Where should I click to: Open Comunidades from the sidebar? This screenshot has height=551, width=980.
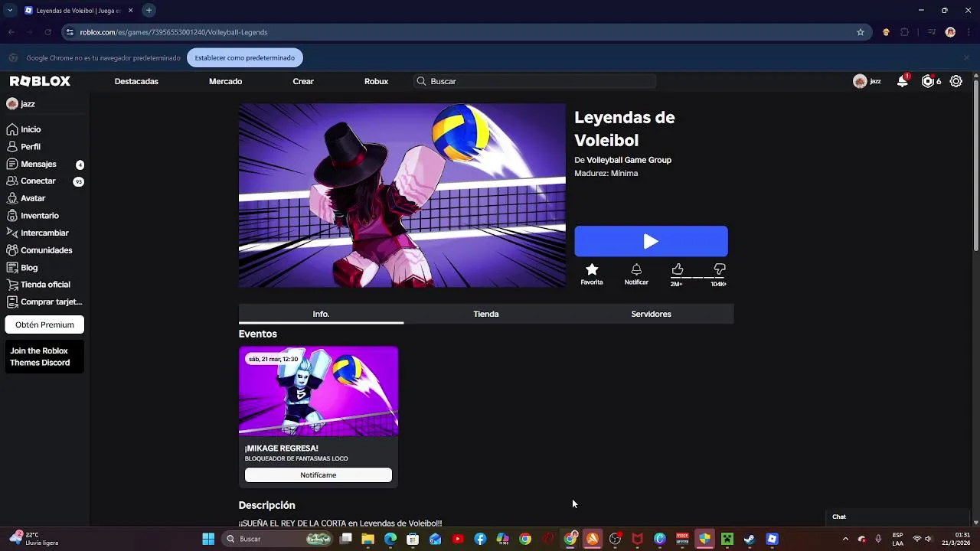39,250
